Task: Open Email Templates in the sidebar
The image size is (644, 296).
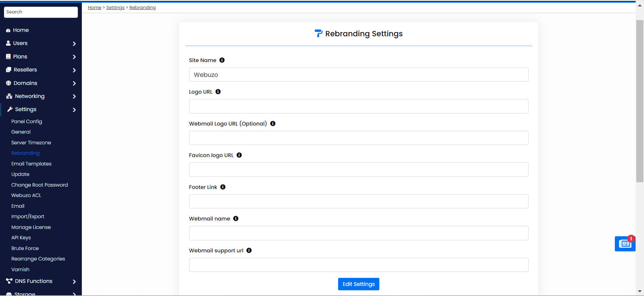Action: click(x=31, y=164)
